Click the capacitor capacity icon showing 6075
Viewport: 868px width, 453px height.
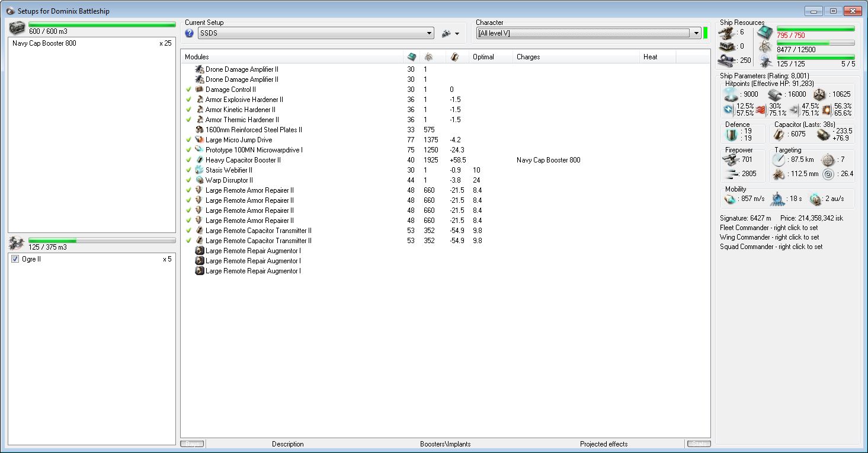point(779,135)
